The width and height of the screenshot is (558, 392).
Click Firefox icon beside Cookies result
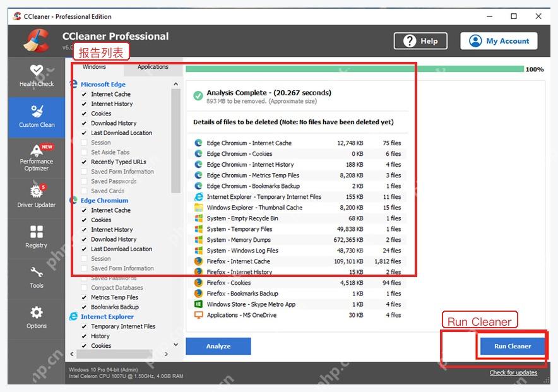[x=198, y=283]
